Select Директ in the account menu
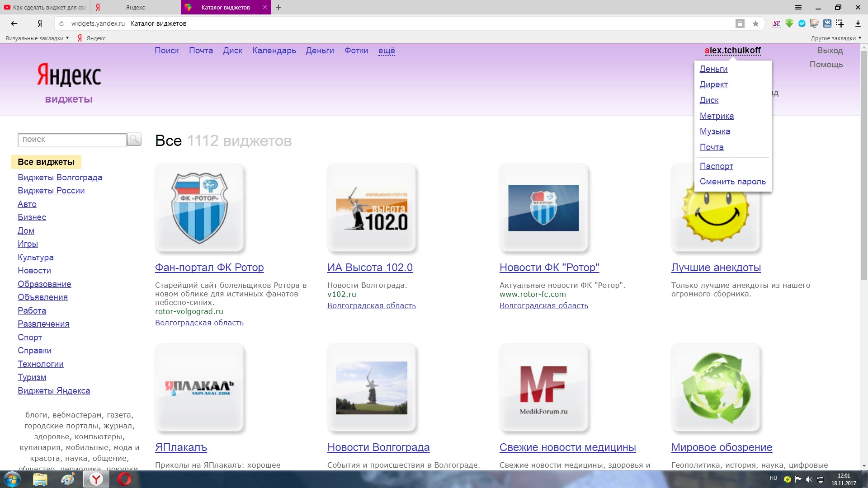Image resolution: width=868 pixels, height=488 pixels. coord(713,84)
